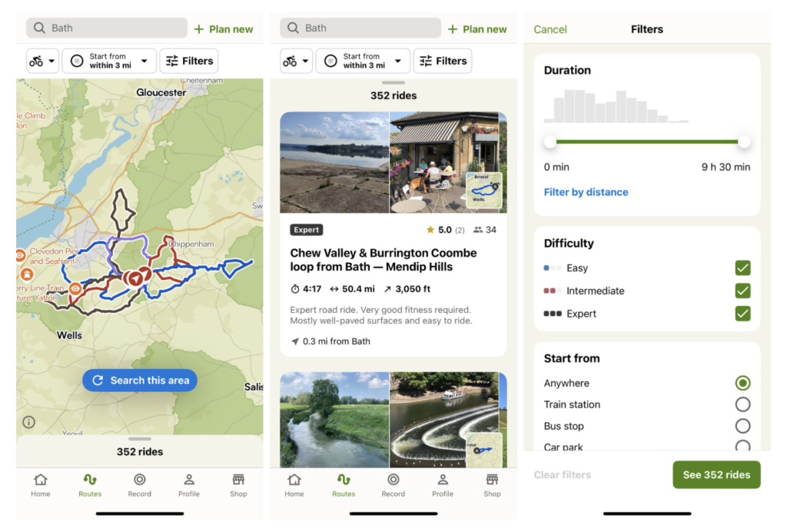
Task: Open Chew Valley & Burrington Coombe loop ride
Action: coord(384,260)
